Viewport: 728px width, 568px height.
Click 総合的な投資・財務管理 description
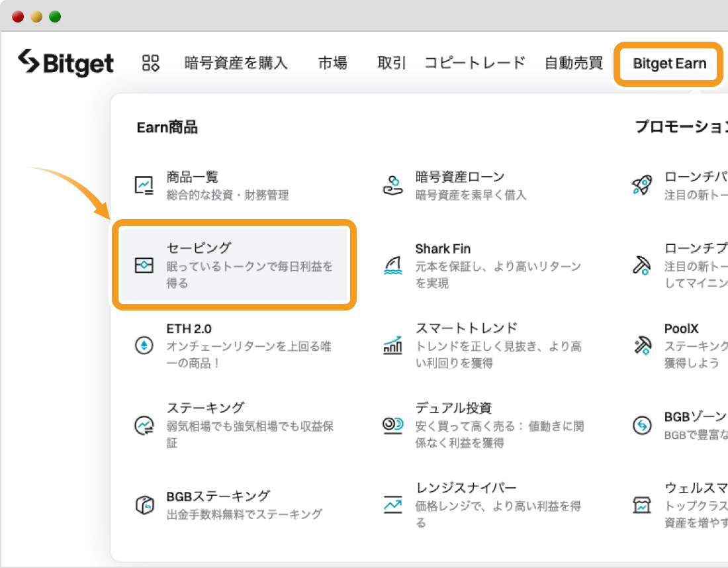pos(228,195)
